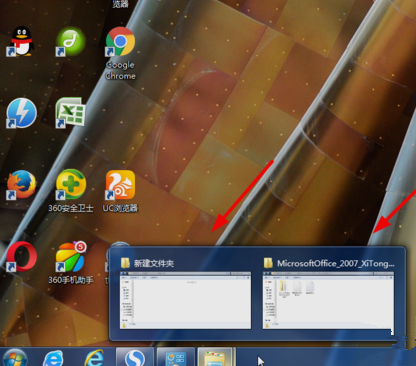Open the QQ penguin desktop shortcut

[21, 41]
